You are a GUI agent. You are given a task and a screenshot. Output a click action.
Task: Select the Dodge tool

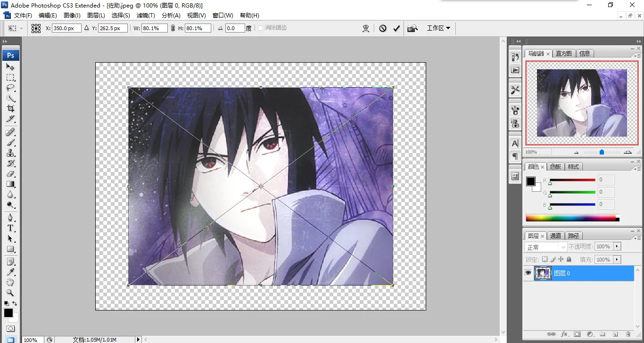(x=10, y=205)
